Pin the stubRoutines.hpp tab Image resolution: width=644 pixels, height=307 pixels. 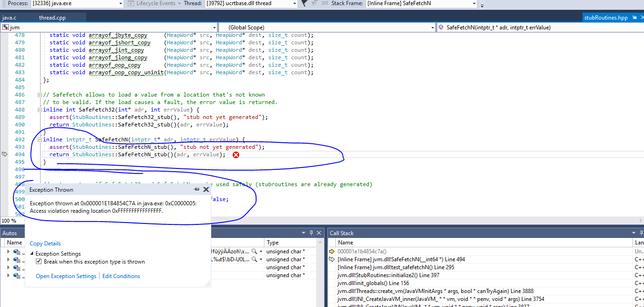click(x=634, y=18)
